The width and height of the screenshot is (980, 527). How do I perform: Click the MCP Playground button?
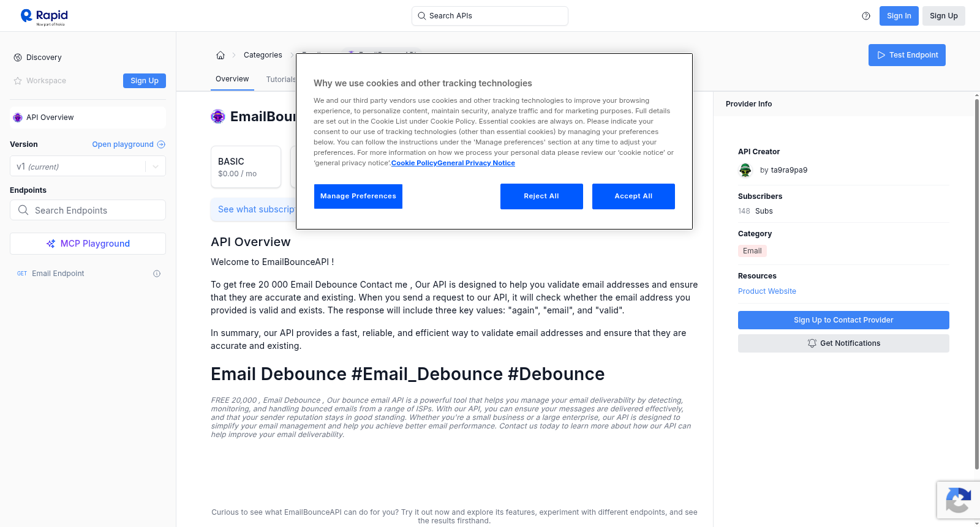(x=88, y=244)
